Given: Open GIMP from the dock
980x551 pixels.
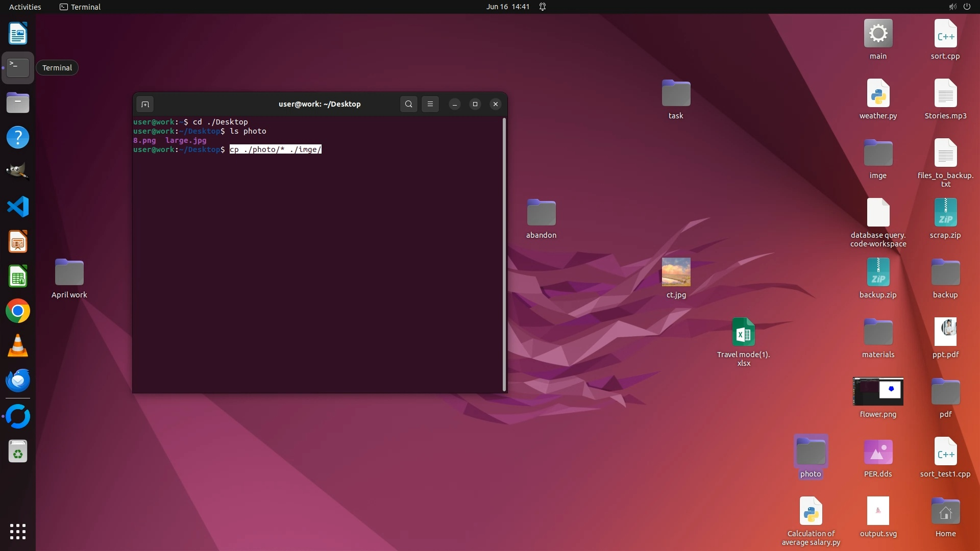Looking at the screenshot, I should 18,172.
